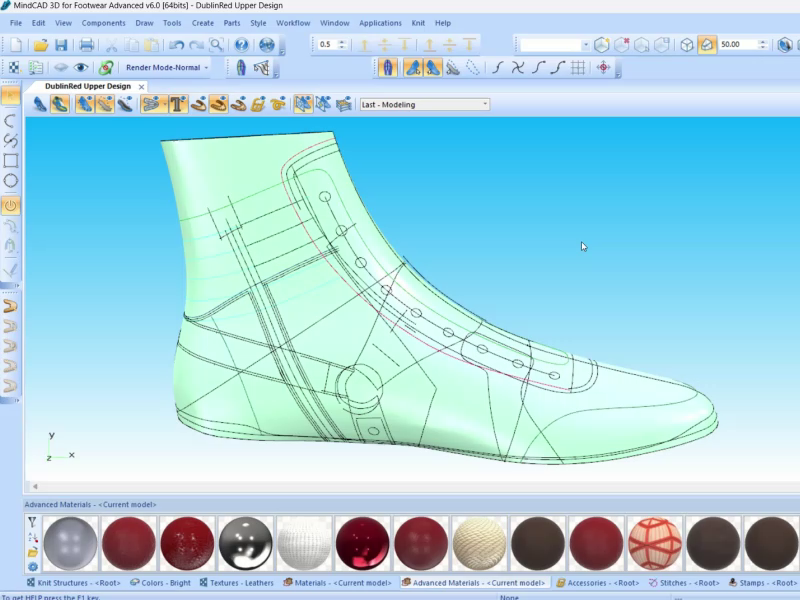Viewport: 800px width, 600px height.
Task: Click the 0.5 value field
Action: point(327,44)
